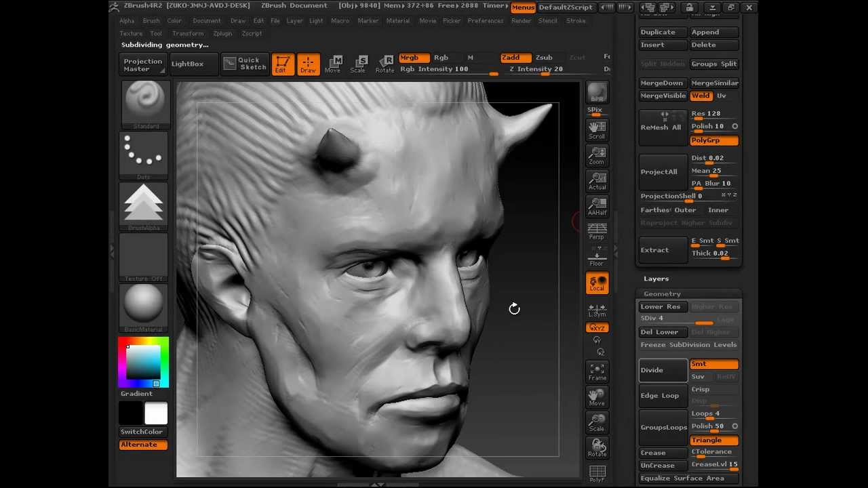Click Equalize Surface Area button
The width and height of the screenshot is (868, 488).
pyautogui.click(x=689, y=478)
